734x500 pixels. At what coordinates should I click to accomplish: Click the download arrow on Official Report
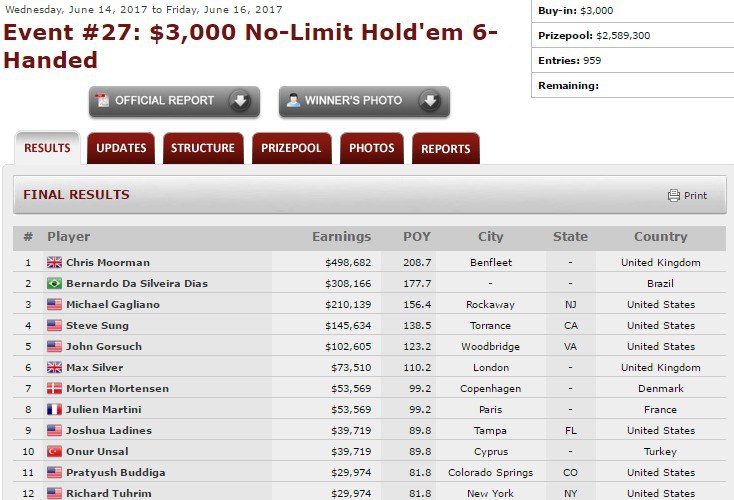(x=238, y=101)
